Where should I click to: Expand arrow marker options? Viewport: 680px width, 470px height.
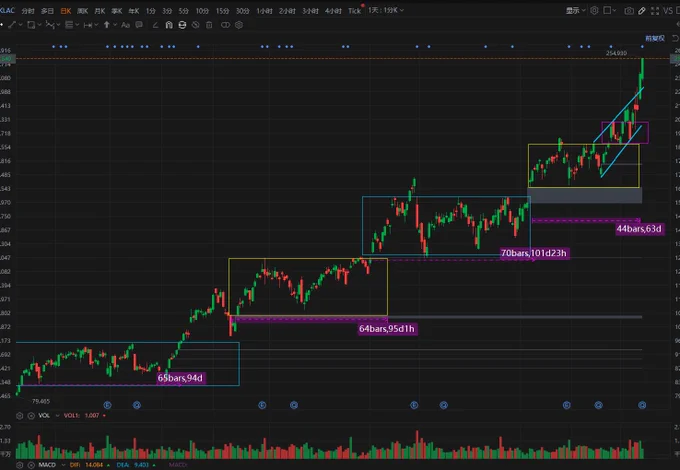pos(115,25)
